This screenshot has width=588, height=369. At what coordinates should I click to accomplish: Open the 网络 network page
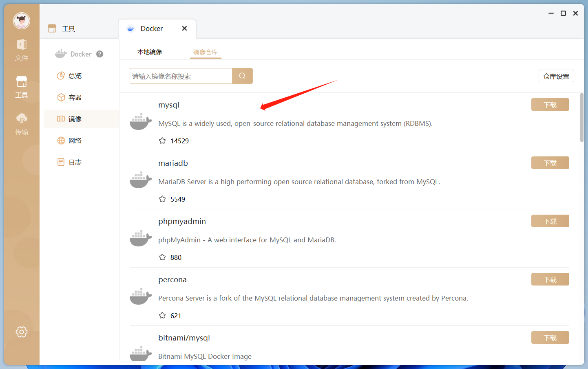[x=81, y=141]
